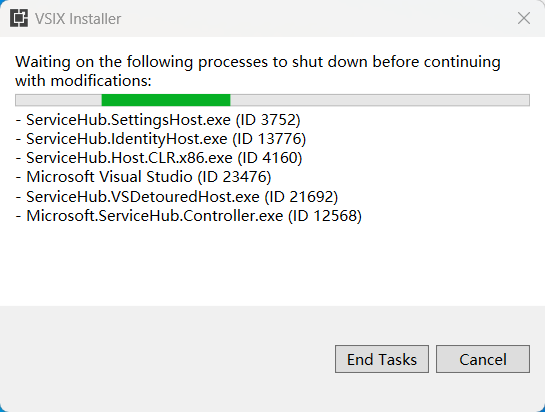Click the End Tasks button
Image resolution: width=545 pixels, height=412 pixels.
[382, 359]
